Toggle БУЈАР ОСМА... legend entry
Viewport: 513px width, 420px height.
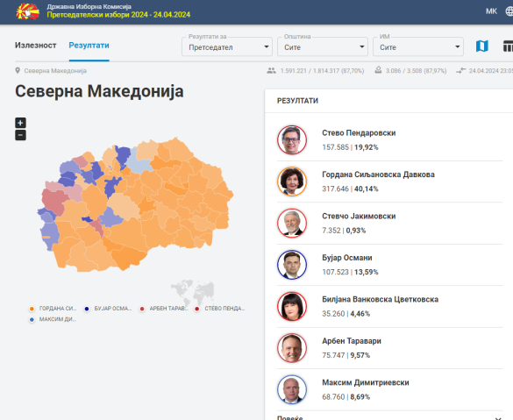108,309
